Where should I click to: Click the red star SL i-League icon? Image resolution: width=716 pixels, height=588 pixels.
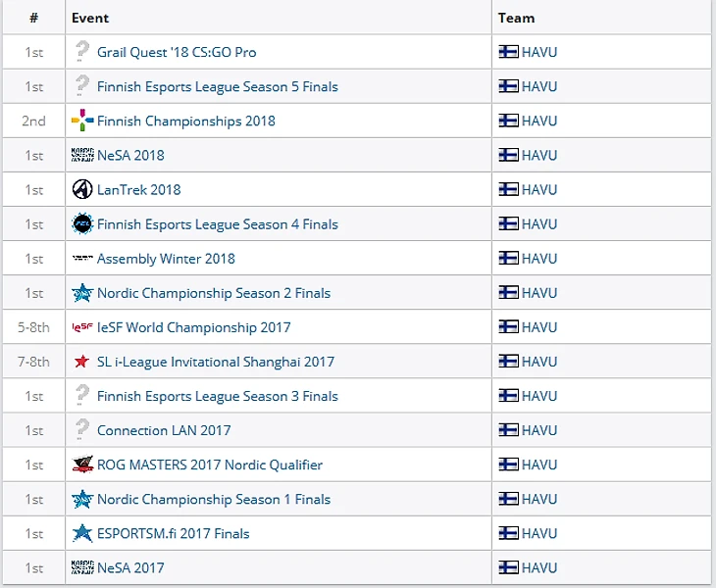pyautogui.click(x=82, y=362)
